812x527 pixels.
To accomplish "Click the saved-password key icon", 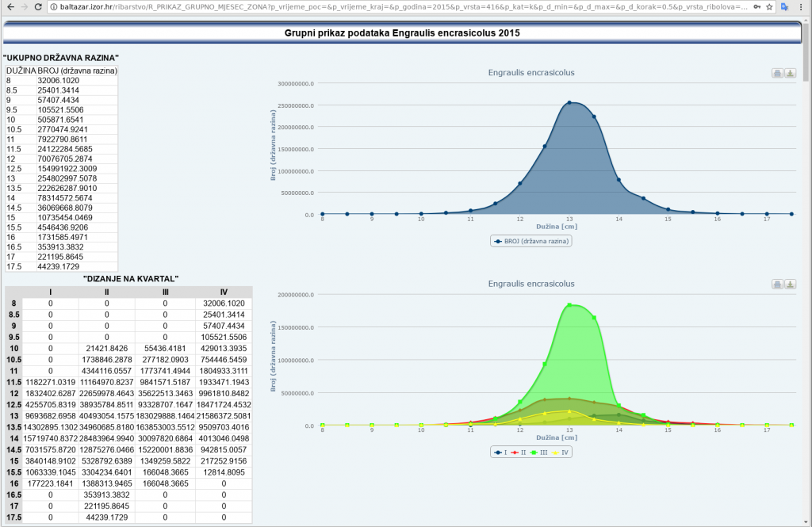I will (x=755, y=7).
